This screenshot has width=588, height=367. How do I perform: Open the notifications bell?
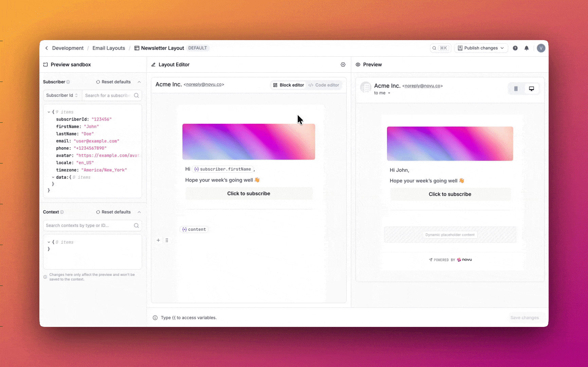[x=526, y=48]
